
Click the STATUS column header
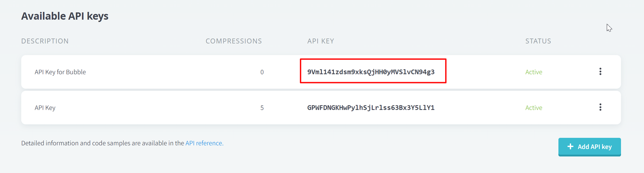(538, 41)
